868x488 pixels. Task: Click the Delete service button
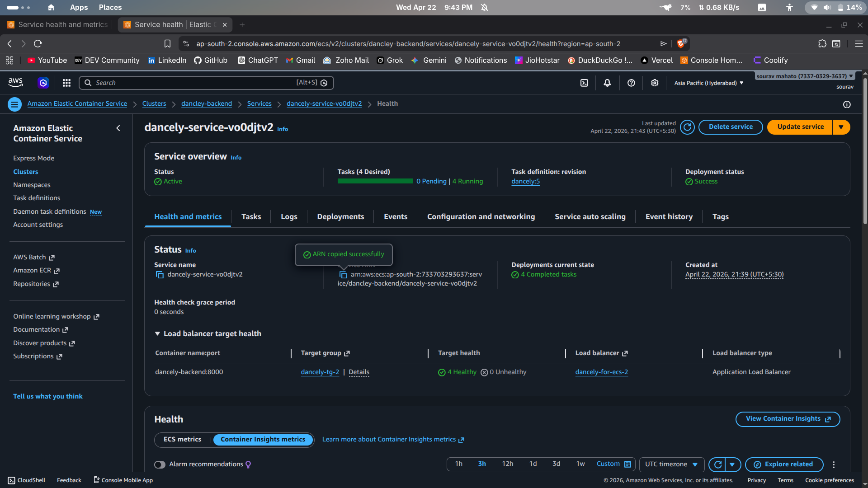click(731, 127)
